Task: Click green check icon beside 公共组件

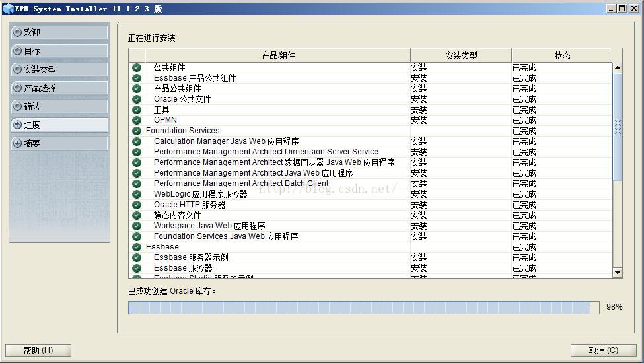Action: (x=137, y=68)
